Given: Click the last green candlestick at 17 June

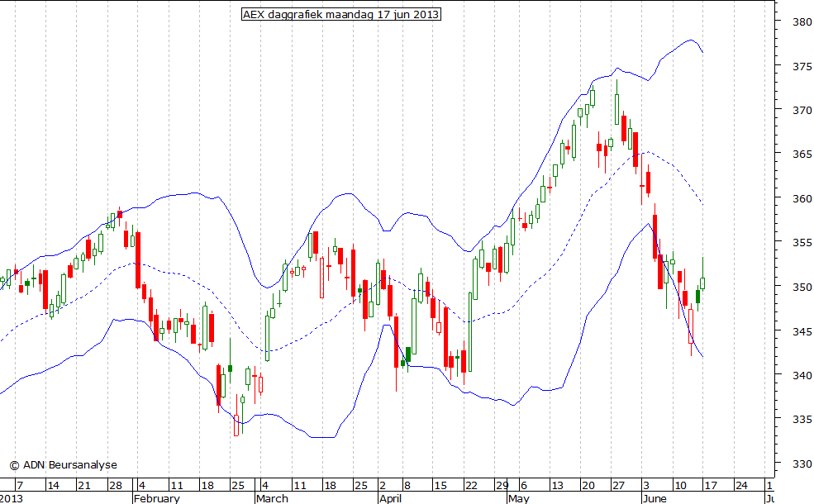Looking at the screenshot, I should 703,283.
